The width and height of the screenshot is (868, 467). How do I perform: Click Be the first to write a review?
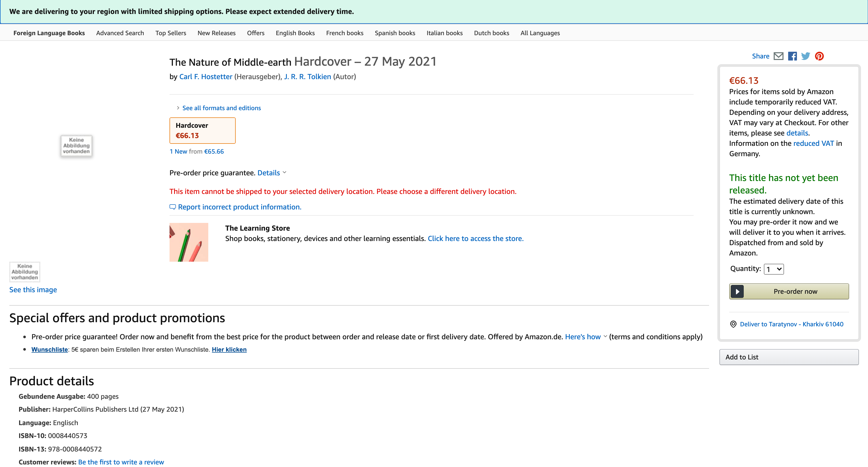coord(121,462)
